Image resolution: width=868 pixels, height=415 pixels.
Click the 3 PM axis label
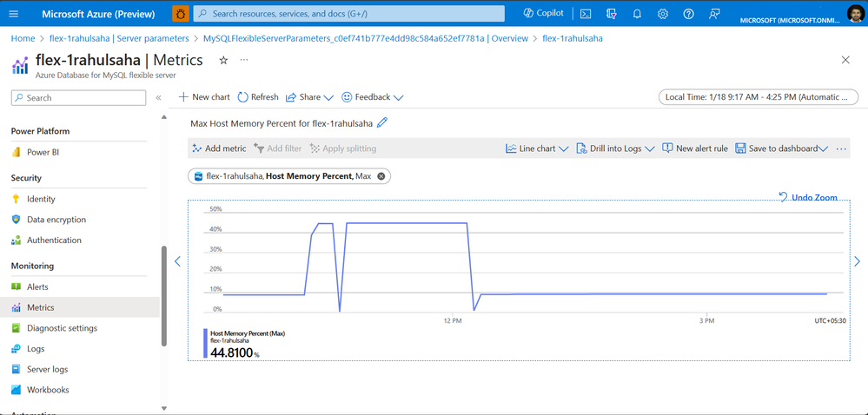(706, 321)
